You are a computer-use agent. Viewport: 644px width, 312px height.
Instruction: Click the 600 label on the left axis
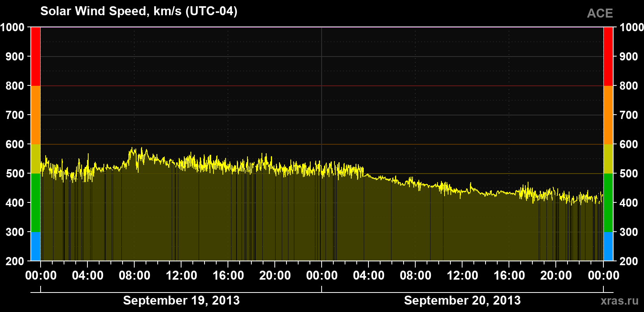pyautogui.click(x=15, y=144)
